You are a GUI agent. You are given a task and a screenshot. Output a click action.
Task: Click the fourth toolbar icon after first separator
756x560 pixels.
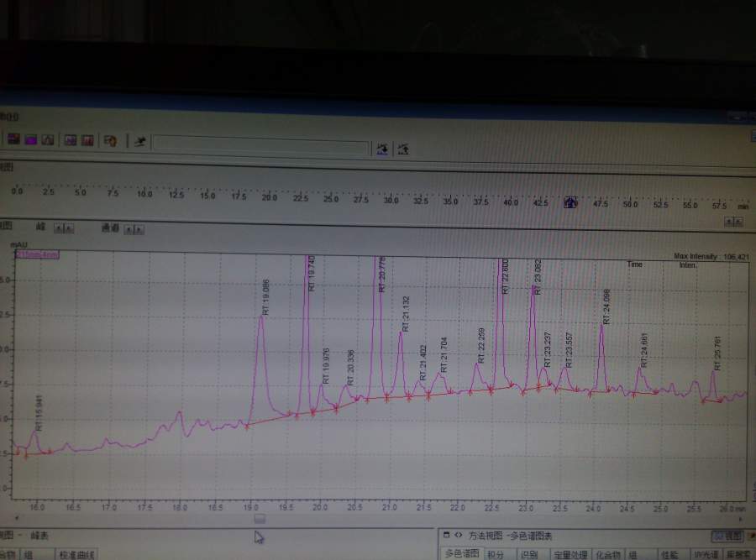pos(71,141)
